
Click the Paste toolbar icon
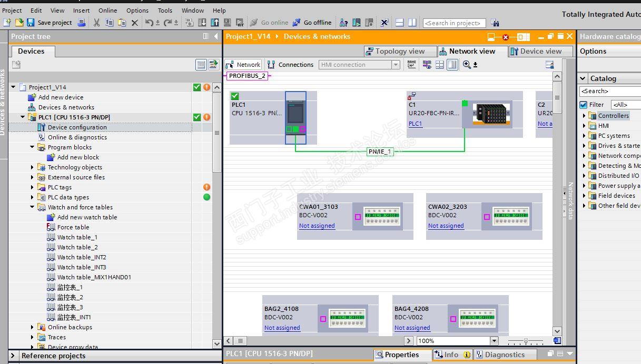point(122,23)
